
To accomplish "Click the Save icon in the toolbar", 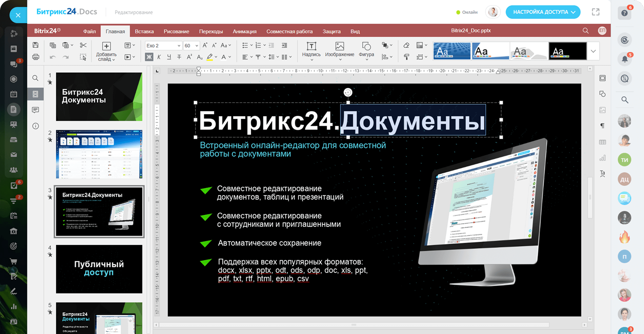I will click(36, 45).
